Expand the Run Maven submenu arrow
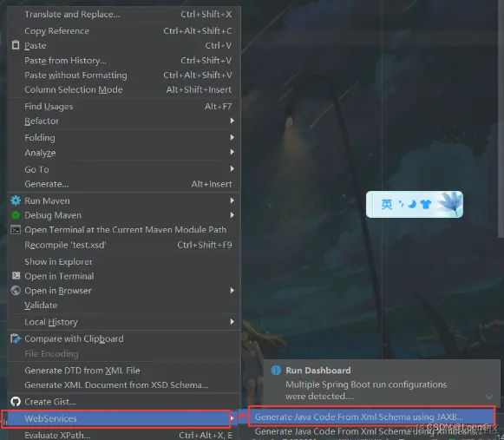The width and height of the screenshot is (504, 440). coord(232,200)
